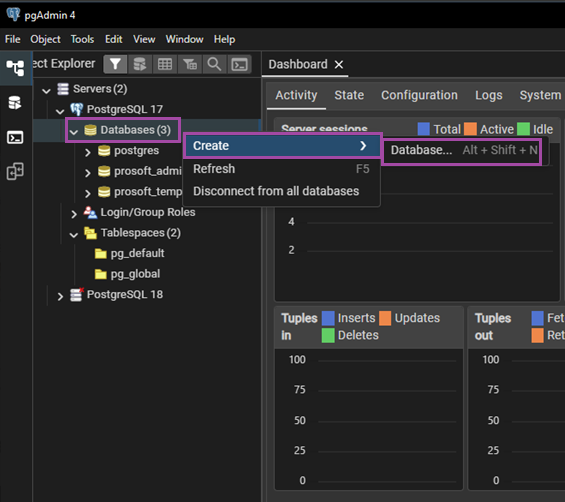565x502 pixels.
Task: Switch to the Configuration tab
Action: pos(419,95)
